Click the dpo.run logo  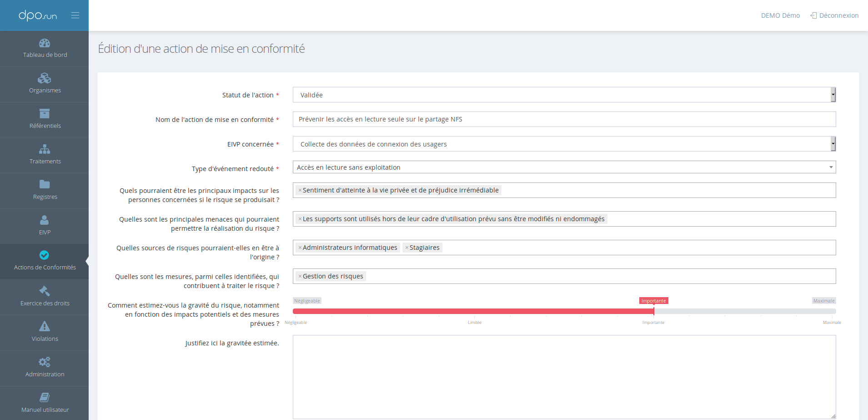(x=38, y=15)
